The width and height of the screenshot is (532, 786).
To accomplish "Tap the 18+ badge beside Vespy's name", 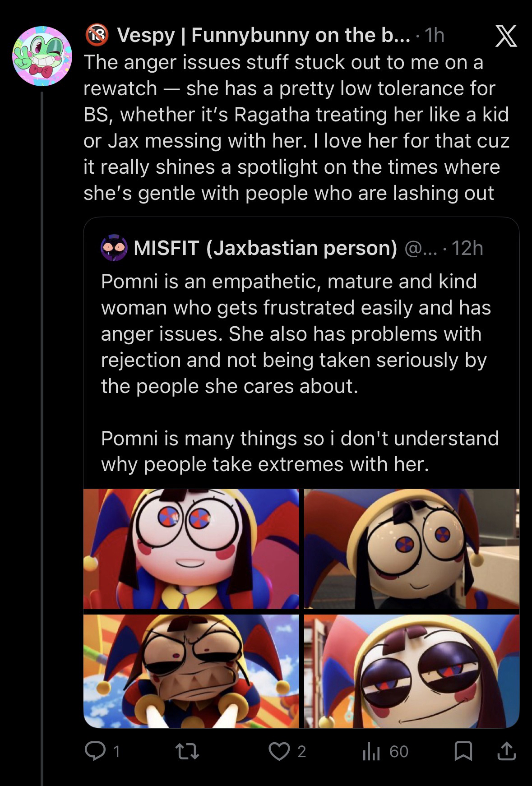I will (97, 36).
